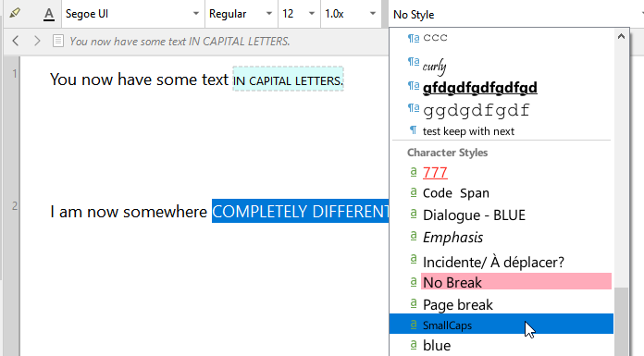Open the Segoe UI font dropdown
The image size is (644, 356).
(x=132, y=14)
